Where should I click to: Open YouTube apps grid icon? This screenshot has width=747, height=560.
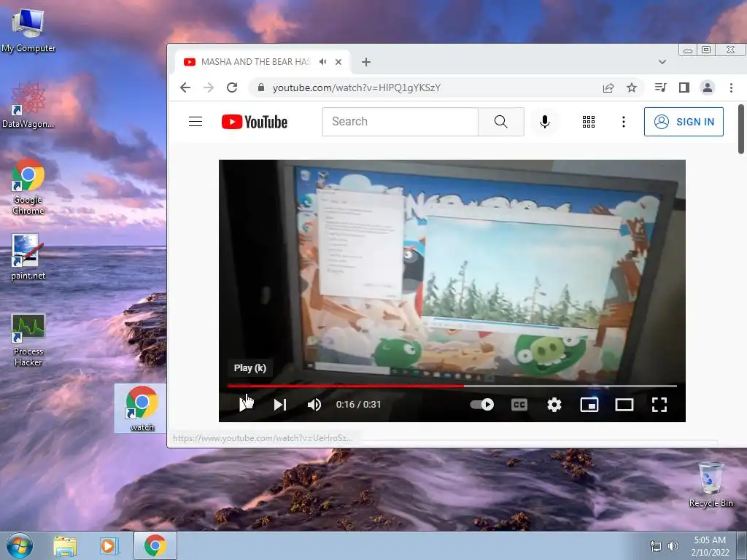[589, 122]
